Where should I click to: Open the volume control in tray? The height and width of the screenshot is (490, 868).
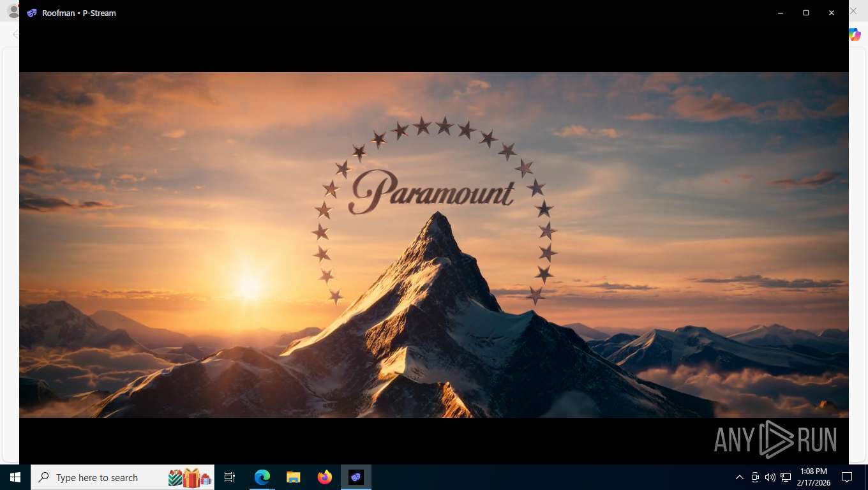tap(770, 477)
